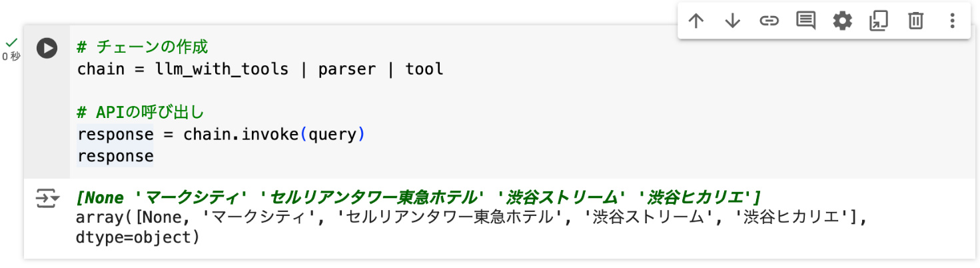Delete cell using trash icon

pos(916,21)
